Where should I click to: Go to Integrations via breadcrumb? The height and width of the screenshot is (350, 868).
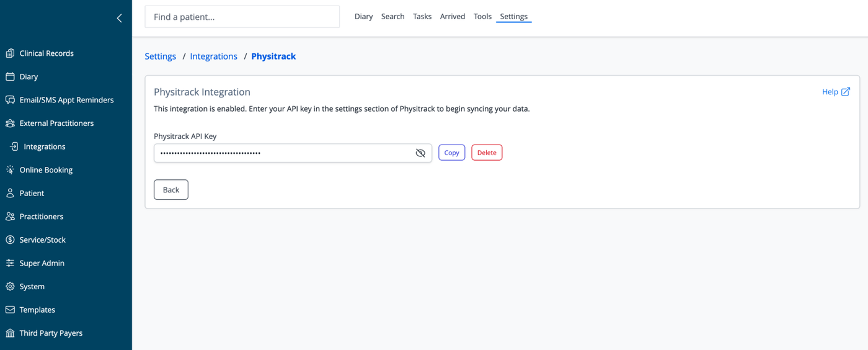pos(214,56)
